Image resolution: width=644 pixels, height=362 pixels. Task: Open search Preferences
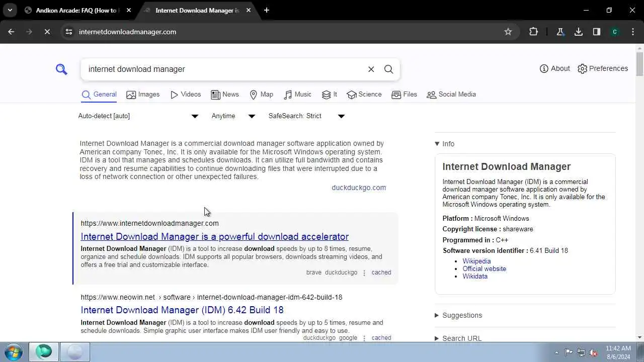click(x=603, y=68)
